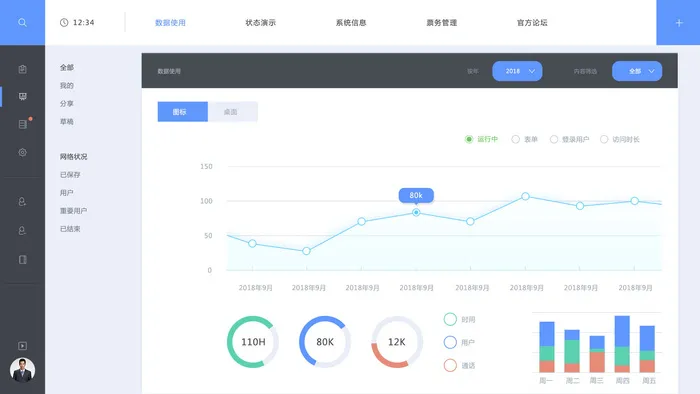Click the 110H green progress ring
This screenshot has width=700, height=394.
tap(253, 342)
